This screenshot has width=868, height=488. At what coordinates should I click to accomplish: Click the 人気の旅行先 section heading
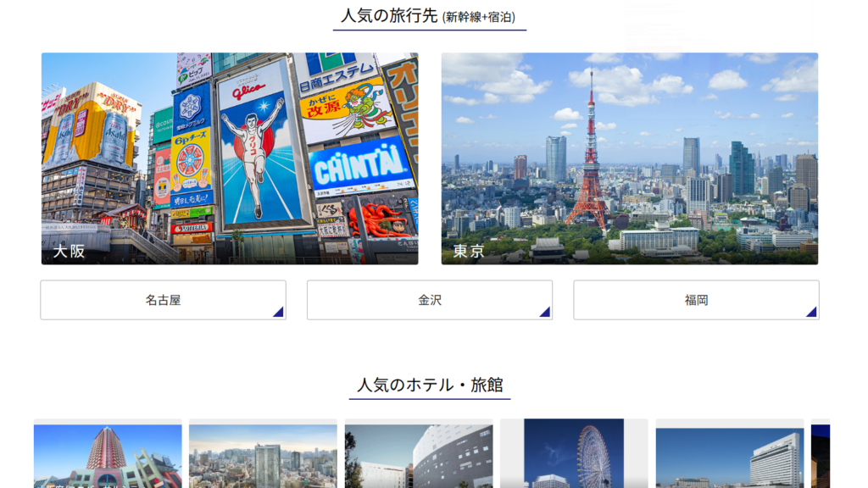pyautogui.click(x=389, y=16)
